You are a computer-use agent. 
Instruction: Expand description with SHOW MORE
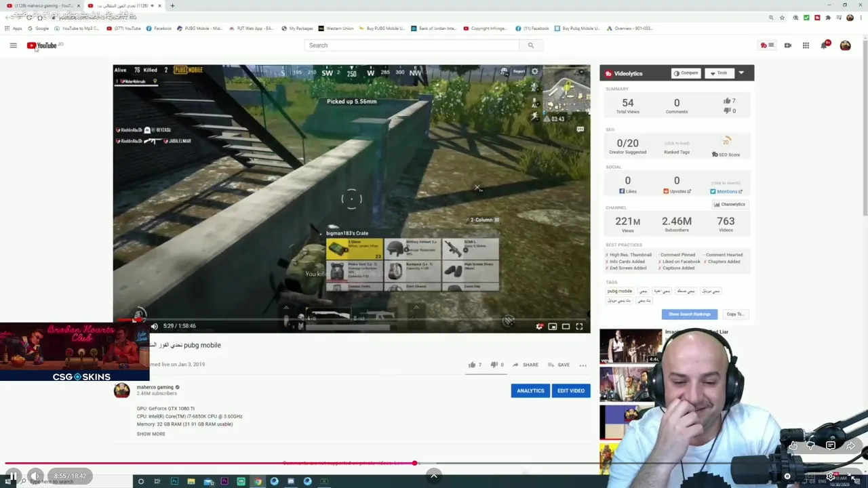[151, 434]
